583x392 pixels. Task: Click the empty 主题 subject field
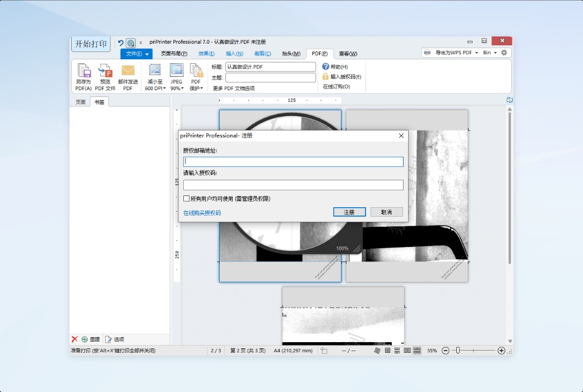coord(270,77)
